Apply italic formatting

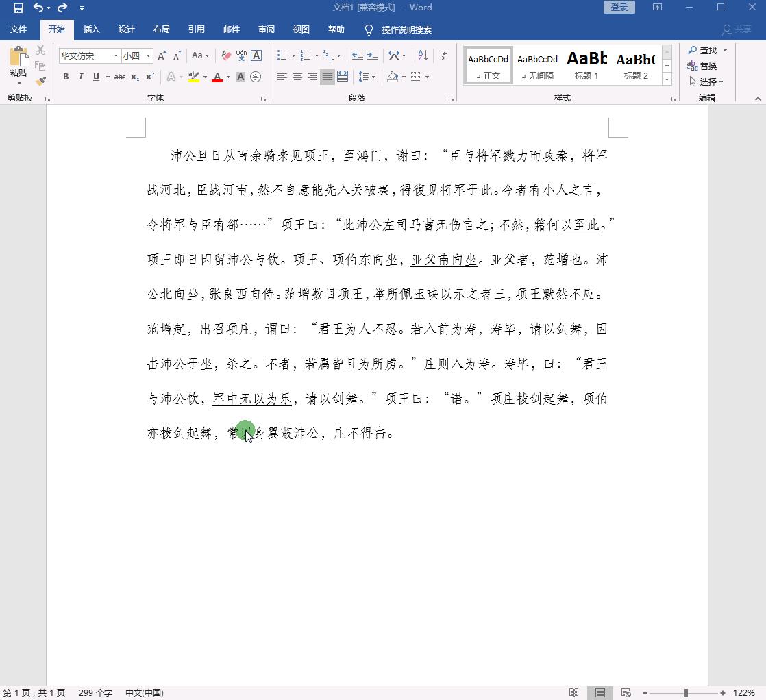pos(81,77)
